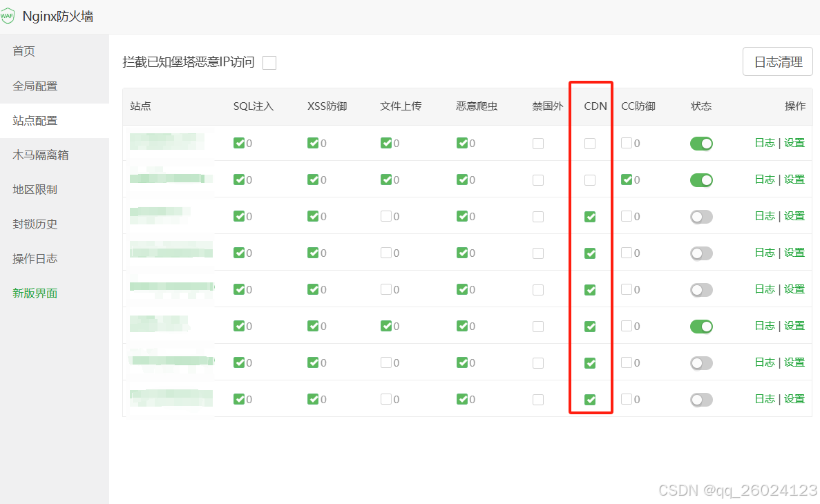Turn on 状态 switch in seventh row
Image resolution: width=820 pixels, height=504 pixels.
coord(701,363)
